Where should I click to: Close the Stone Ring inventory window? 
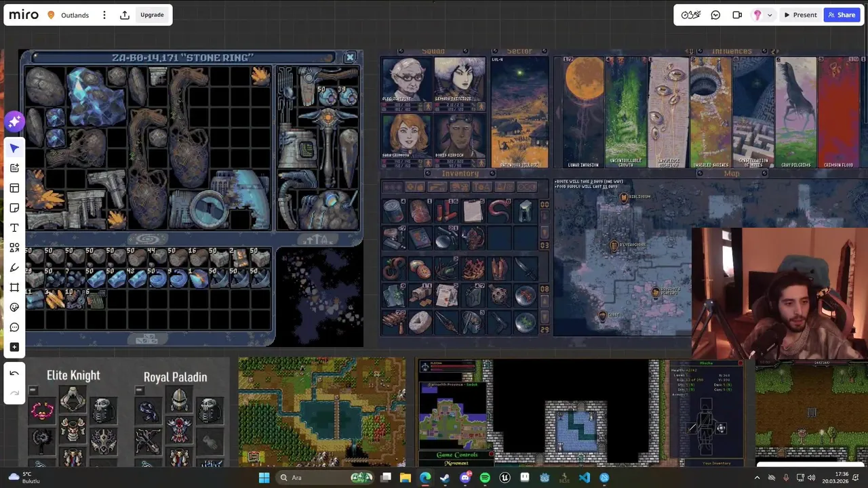(350, 58)
